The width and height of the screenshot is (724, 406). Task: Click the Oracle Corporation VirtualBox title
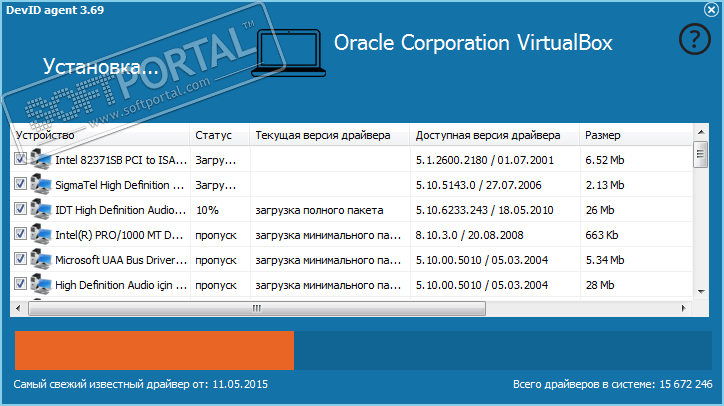pos(473,43)
